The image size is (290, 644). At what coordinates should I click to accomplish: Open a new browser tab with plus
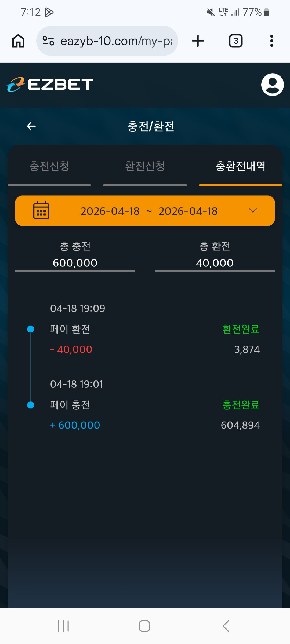198,41
